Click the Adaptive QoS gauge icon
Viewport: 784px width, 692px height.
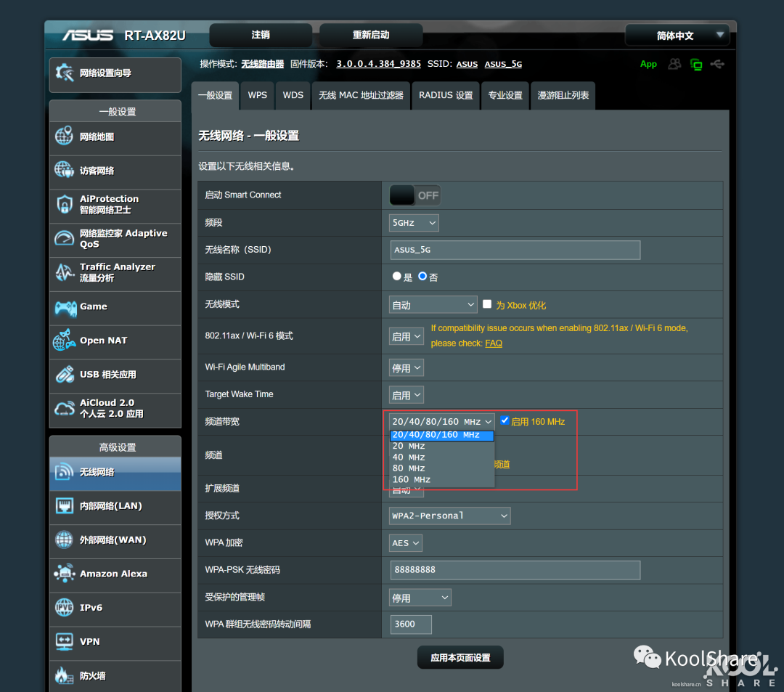(x=64, y=238)
